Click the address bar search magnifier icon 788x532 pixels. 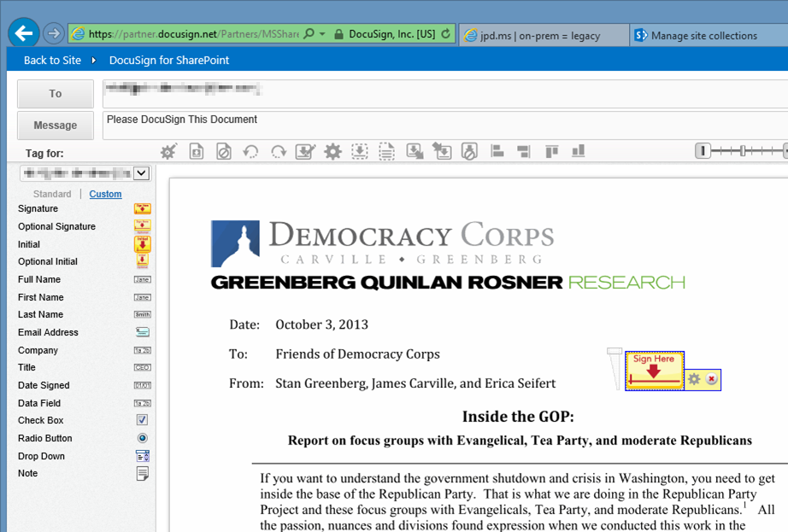[x=309, y=33]
